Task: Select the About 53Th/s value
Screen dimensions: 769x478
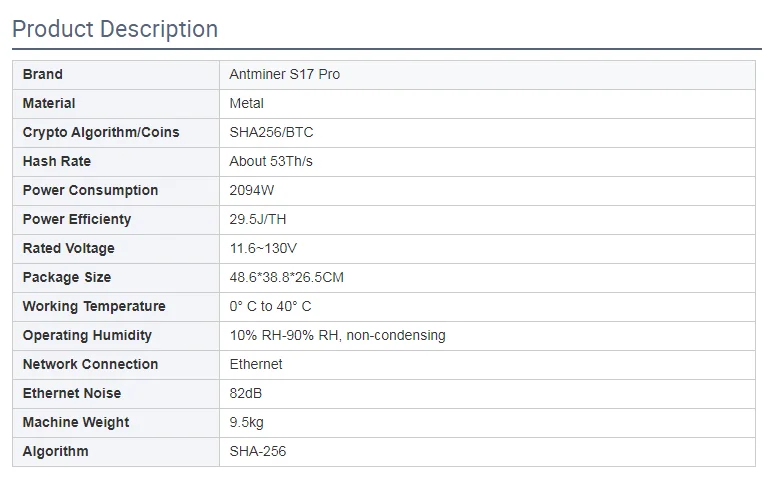Action: click(x=271, y=161)
